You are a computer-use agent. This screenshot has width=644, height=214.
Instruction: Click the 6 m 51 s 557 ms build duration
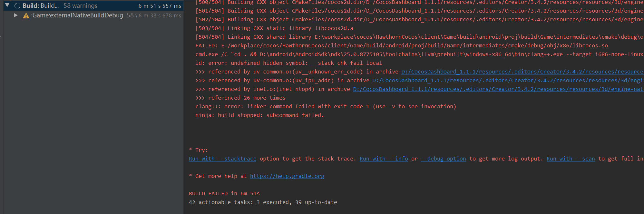(160, 6)
